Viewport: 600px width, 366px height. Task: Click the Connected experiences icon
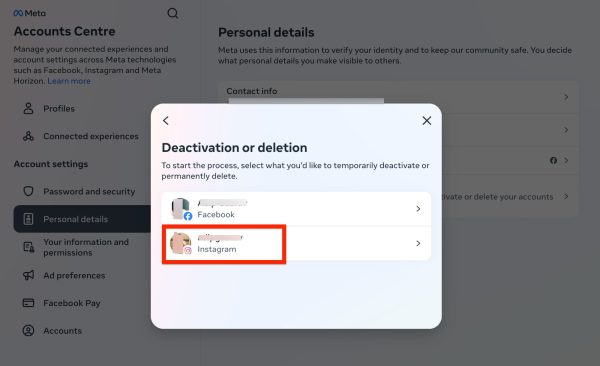[x=28, y=136]
